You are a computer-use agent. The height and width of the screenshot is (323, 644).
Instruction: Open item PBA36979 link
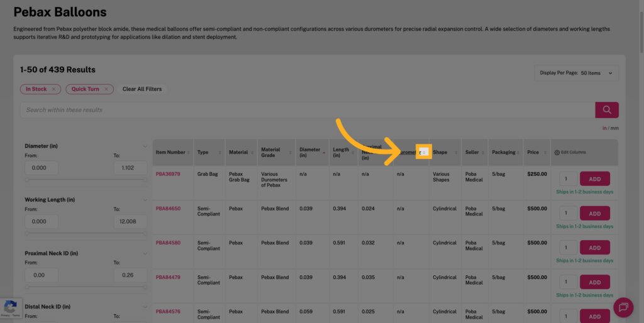coord(168,174)
